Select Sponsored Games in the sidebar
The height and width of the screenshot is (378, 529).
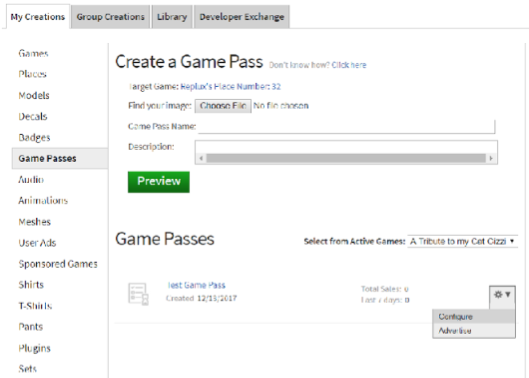tap(58, 264)
